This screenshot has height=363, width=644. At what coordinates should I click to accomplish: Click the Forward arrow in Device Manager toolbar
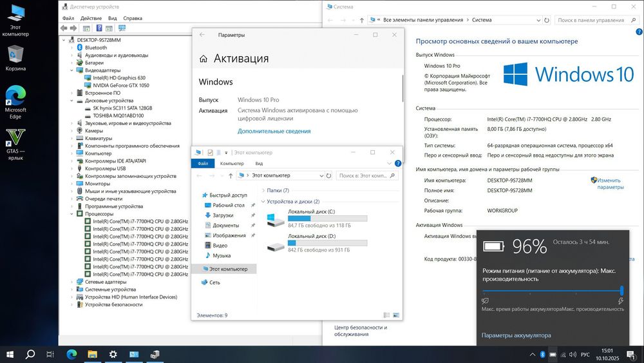click(73, 28)
